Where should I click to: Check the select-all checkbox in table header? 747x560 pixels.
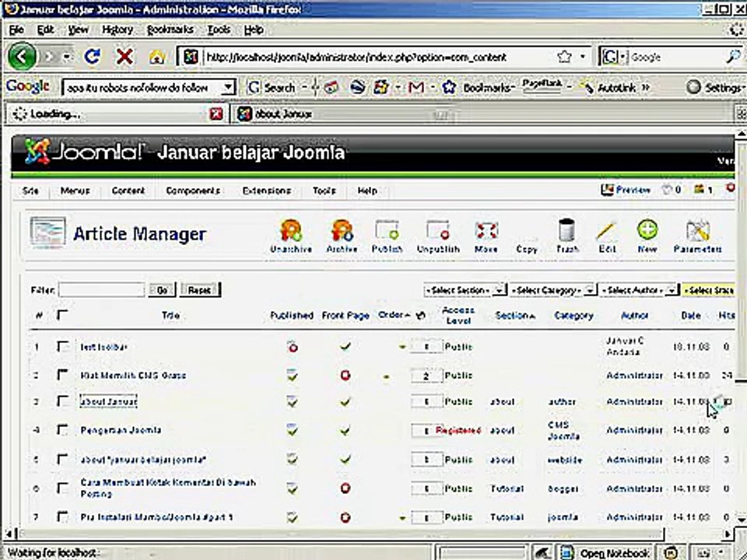pos(62,315)
